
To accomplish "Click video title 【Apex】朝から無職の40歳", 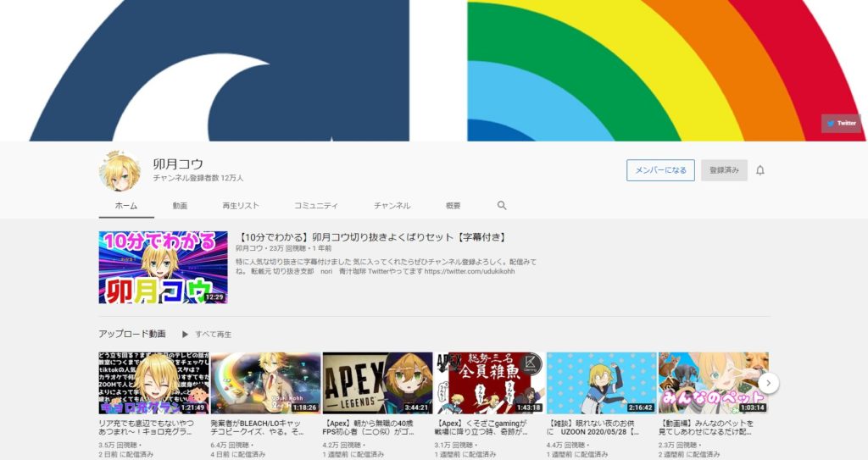I will coord(369,427).
